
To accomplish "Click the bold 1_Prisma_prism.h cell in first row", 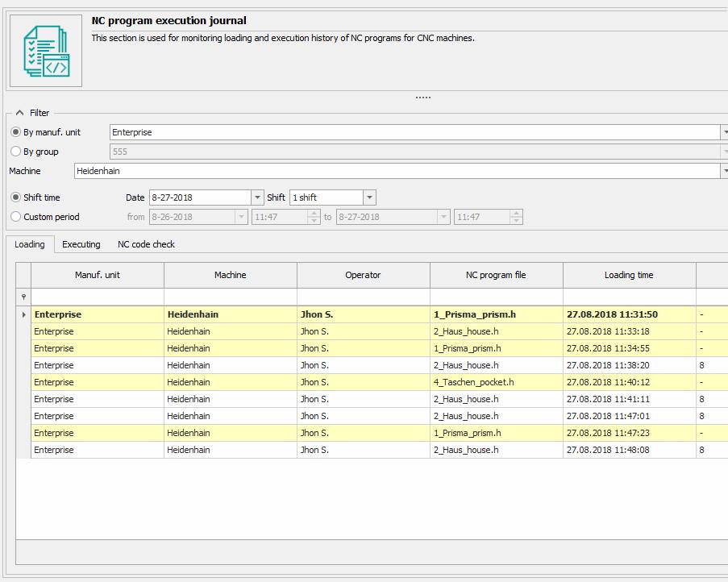I will (x=497, y=314).
